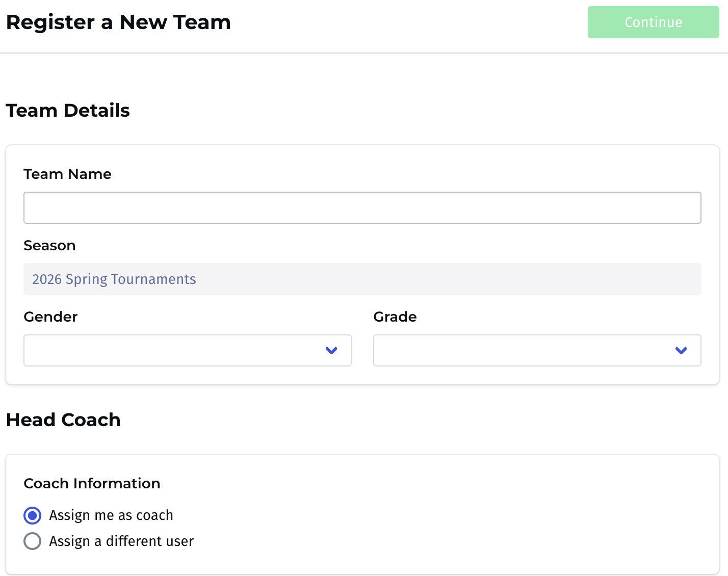
Task: Open the Gender selection box
Action: click(x=173, y=350)
